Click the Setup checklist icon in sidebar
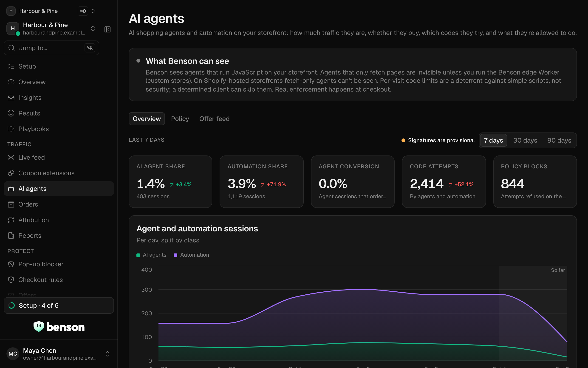Screen dimensions: 588x368 point(11,66)
